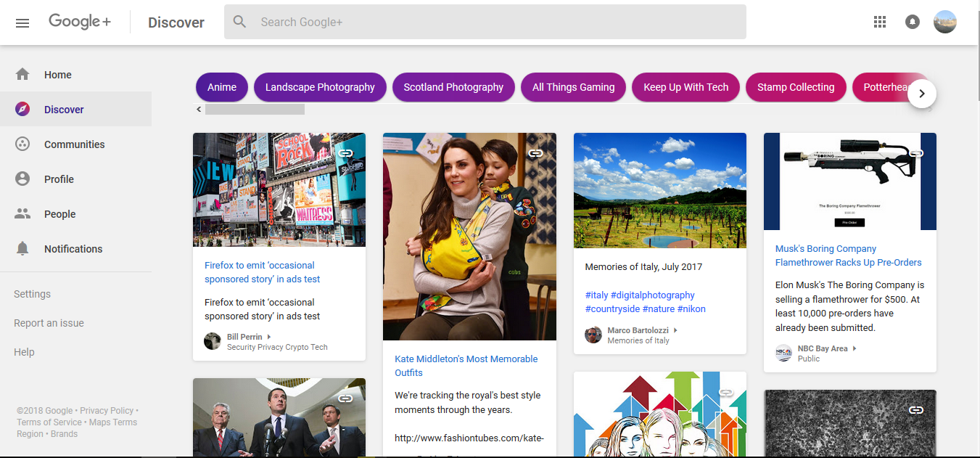
Task: Select the Anime topic chip
Action: (222, 87)
